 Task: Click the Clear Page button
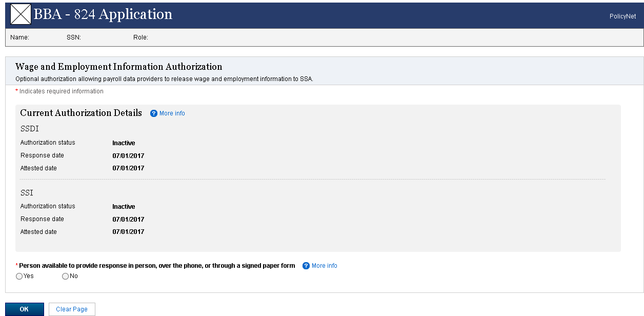[x=72, y=309]
